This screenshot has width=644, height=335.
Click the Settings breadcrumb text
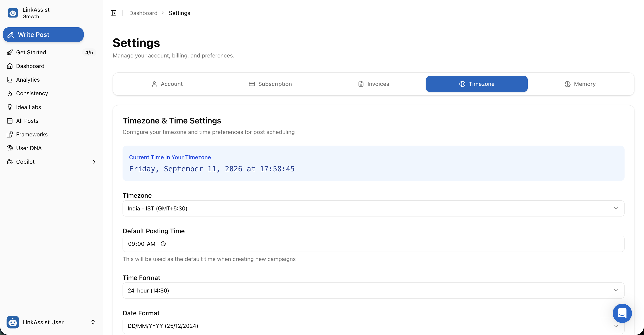tap(179, 13)
